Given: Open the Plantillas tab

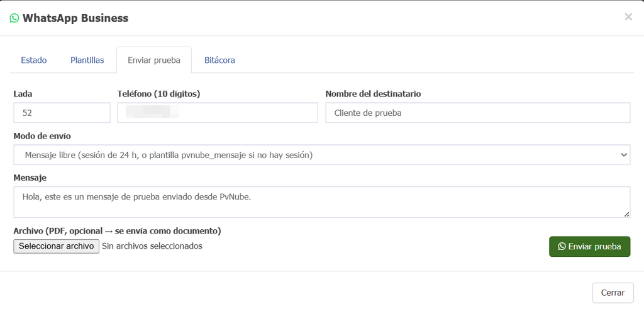Looking at the screenshot, I should (x=87, y=60).
